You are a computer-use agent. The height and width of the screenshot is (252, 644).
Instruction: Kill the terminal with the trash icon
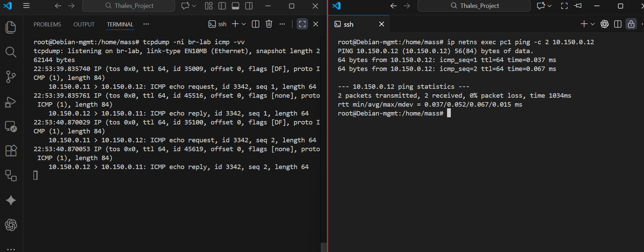[x=269, y=24]
